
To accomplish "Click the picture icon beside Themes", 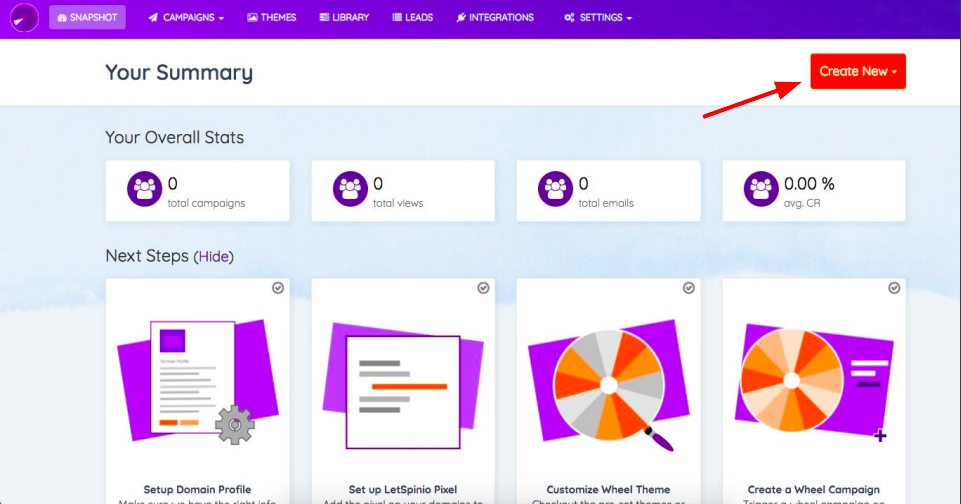I will point(252,18).
